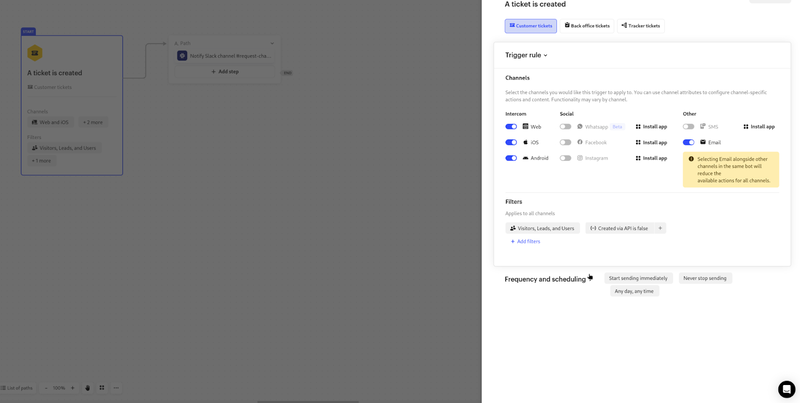
Task: Open the Start sending immediately option
Action: point(638,278)
